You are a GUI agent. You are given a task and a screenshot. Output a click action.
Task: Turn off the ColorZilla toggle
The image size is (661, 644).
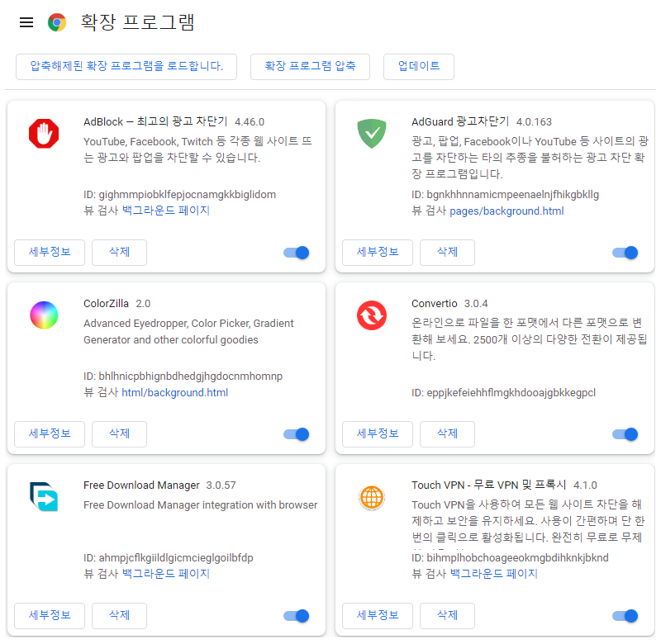[x=297, y=434]
